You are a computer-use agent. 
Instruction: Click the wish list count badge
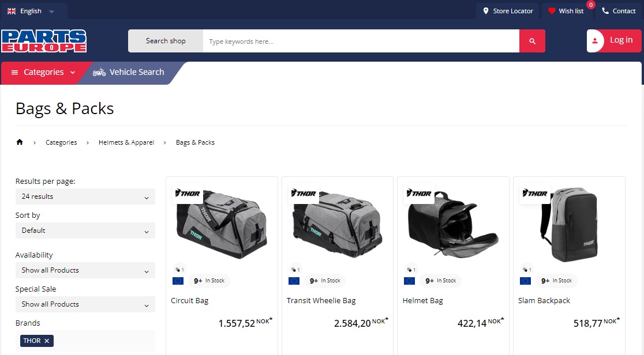pyautogui.click(x=590, y=5)
